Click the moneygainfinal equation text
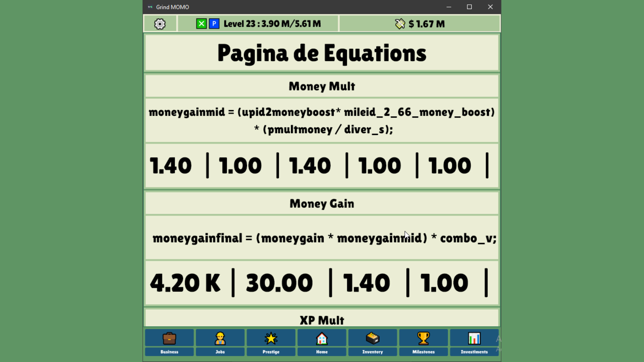This screenshot has width=644, height=362. tap(324, 238)
